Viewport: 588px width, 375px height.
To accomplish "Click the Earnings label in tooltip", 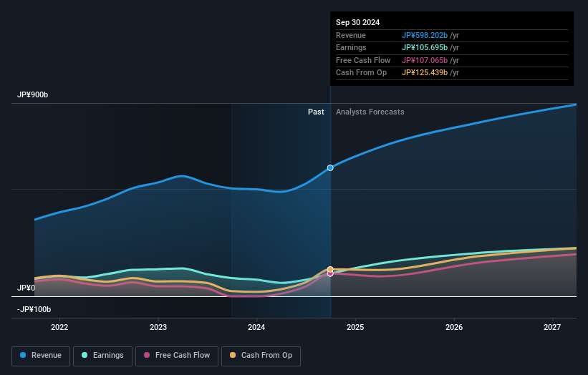I will point(351,47).
